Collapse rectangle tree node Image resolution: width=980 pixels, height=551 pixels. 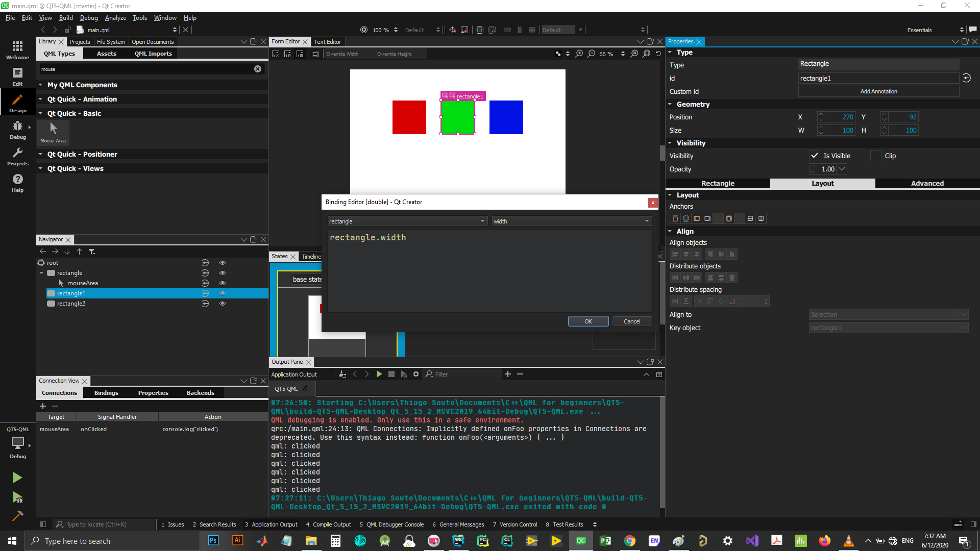click(41, 273)
